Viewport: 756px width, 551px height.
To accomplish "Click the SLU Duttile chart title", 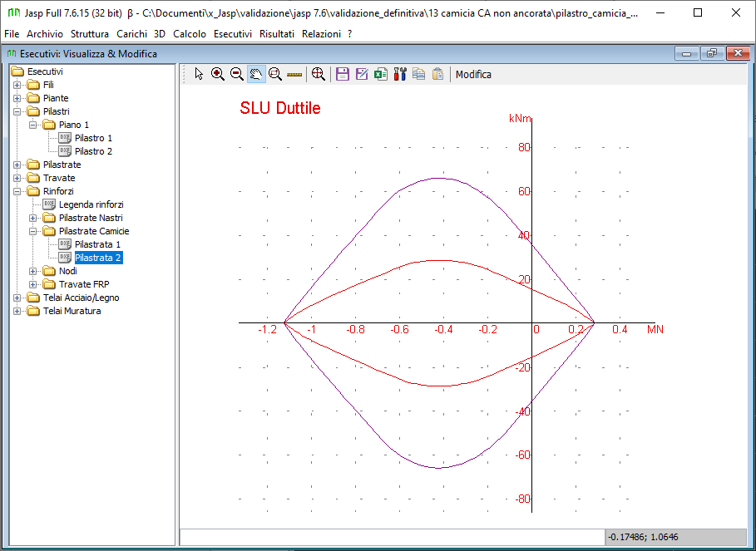I will click(280, 108).
